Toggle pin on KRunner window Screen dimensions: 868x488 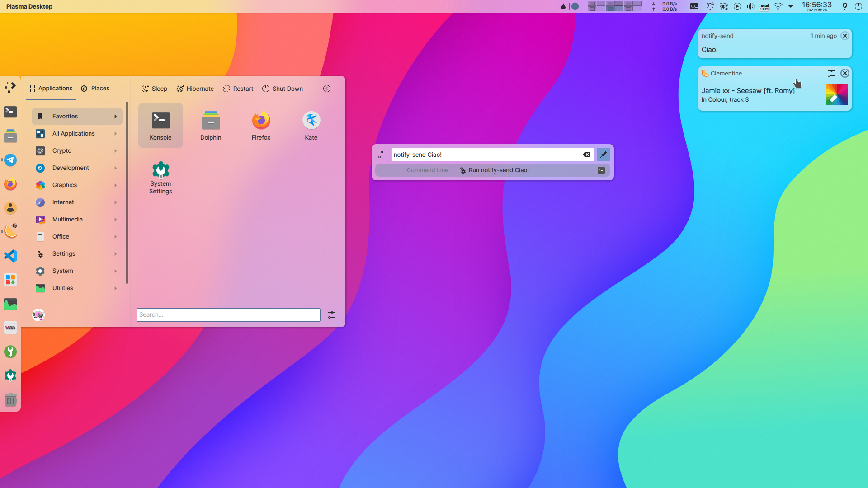(x=603, y=155)
